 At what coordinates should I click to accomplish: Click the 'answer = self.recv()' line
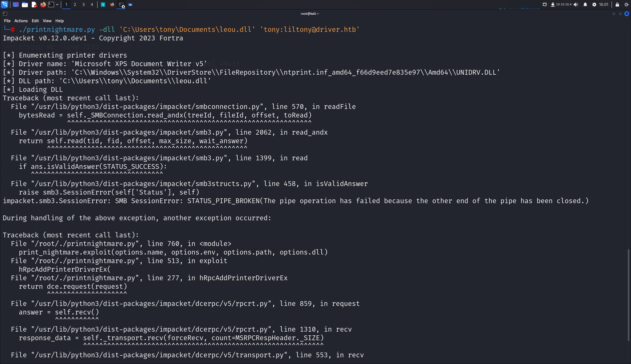coord(59,312)
